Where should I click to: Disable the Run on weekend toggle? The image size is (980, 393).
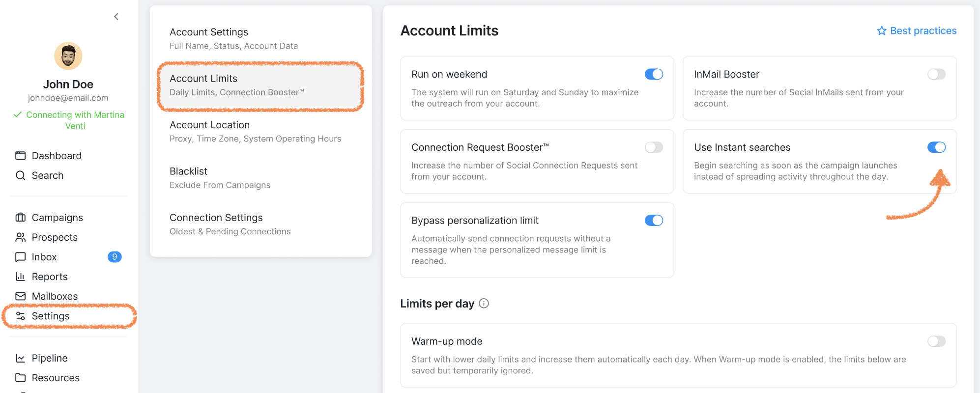click(654, 74)
